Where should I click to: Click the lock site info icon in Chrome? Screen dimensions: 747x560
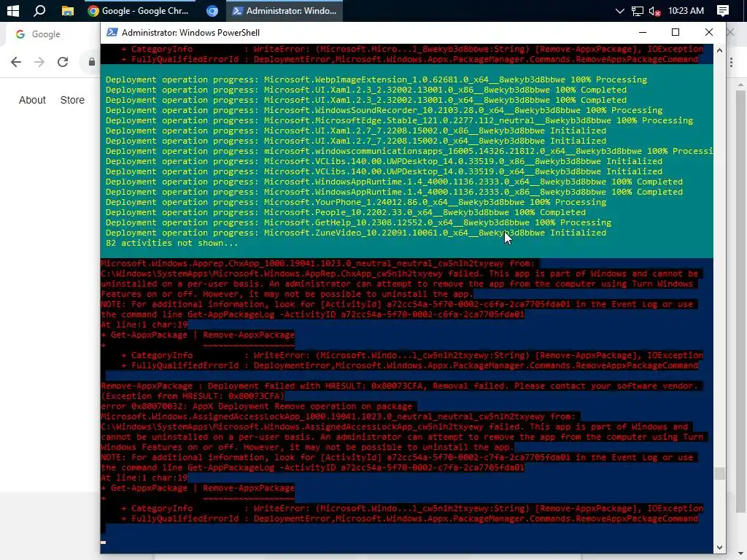(91, 62)
